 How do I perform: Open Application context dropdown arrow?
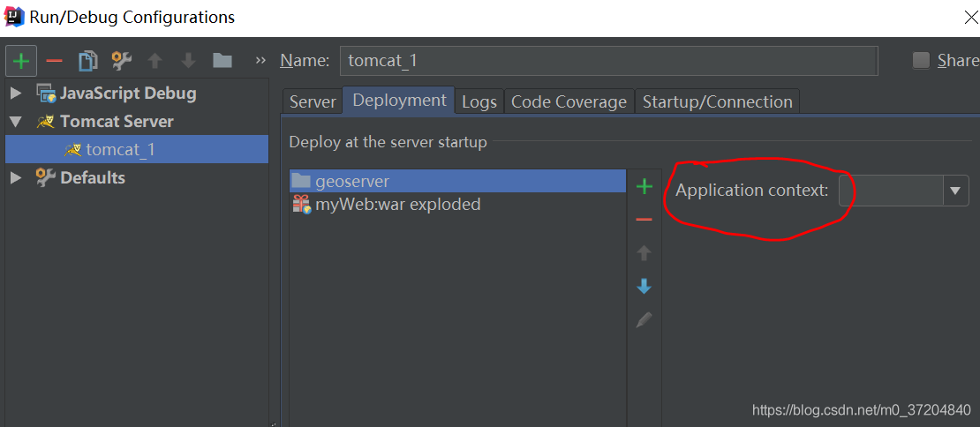pyautogui.click(x=955, y=191)
